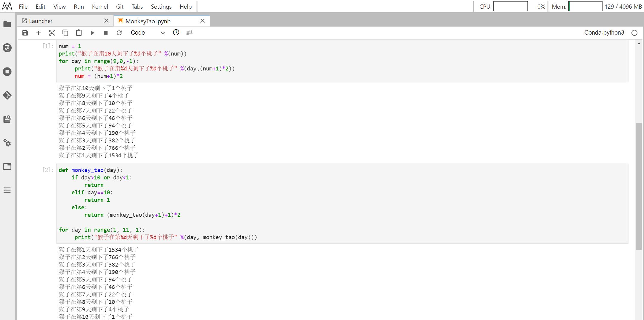The image size is (644, 320).
Task: Click the 'def monkey_tao(day):' line
Action: tap(91, 170)
